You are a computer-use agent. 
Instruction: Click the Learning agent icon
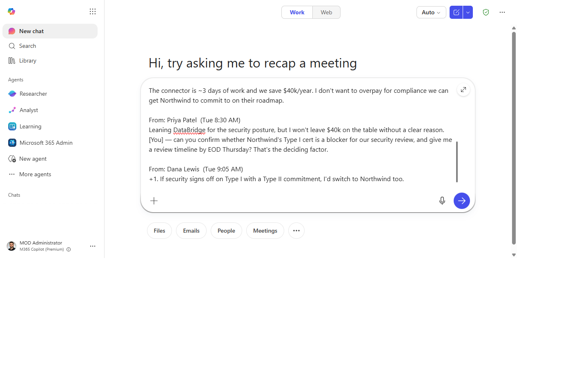pyautogui.click(x=12, y=126)
